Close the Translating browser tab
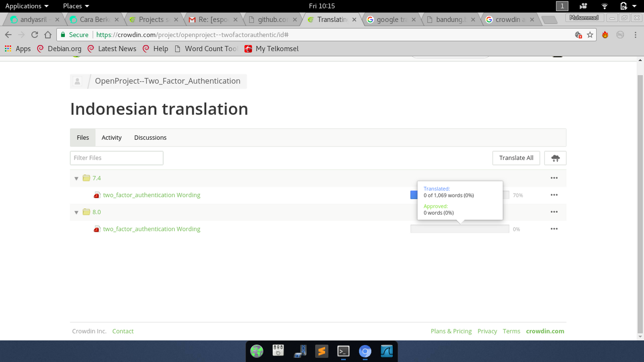This screenshot has height=362, width=644. (354, 20)
